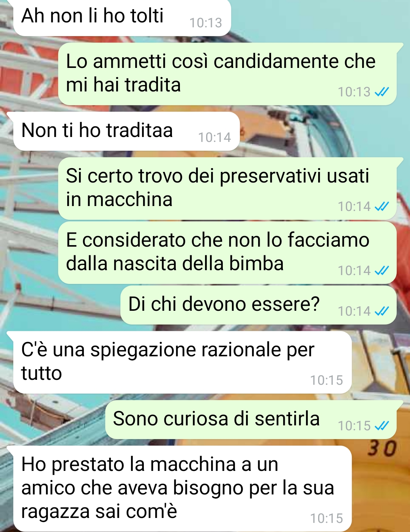The width and height of the screenshot is (410, 532).
Task: Tap the 10:14 timestamp on 'Non ti ho traditaa'
Action: (x=214, y=137)
